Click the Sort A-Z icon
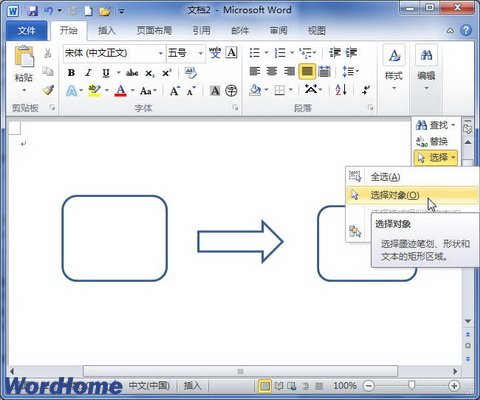 click(x=341, y=89)
